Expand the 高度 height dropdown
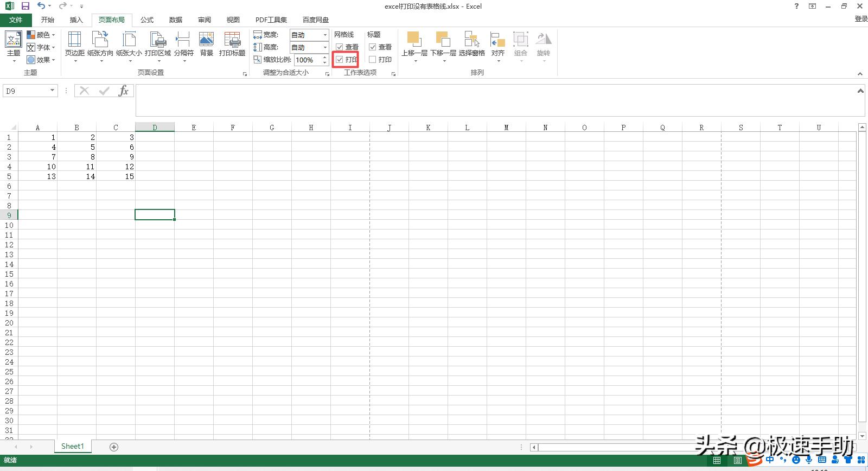 [x=325, y=47]
